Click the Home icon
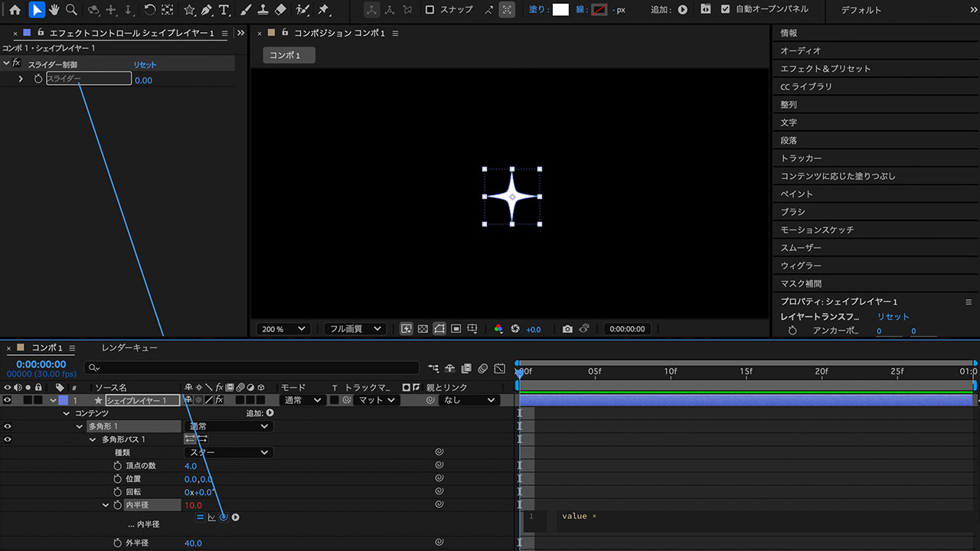 (x=15, y=10)
